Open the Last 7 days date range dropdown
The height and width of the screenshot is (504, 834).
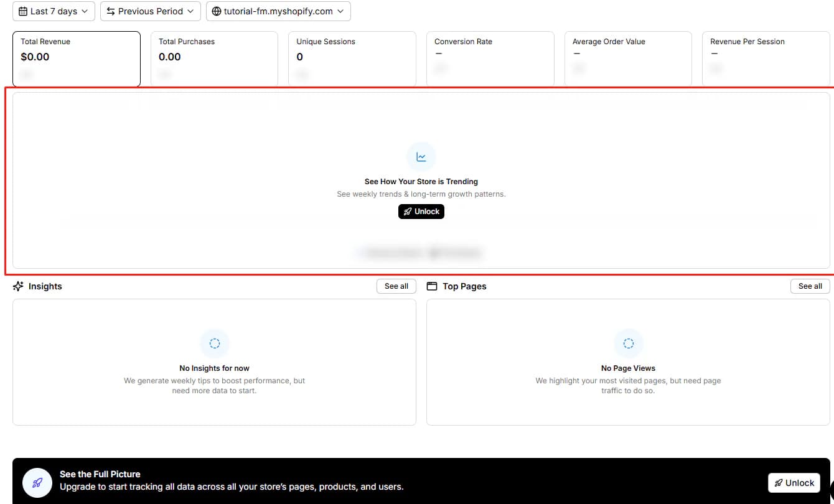click(x=54, y=11)
